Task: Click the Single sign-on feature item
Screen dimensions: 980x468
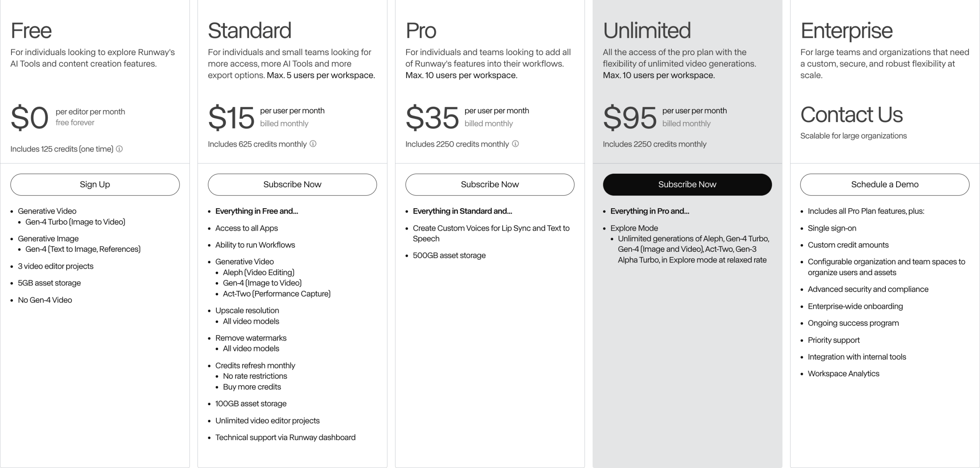Action: coord(832,228)
